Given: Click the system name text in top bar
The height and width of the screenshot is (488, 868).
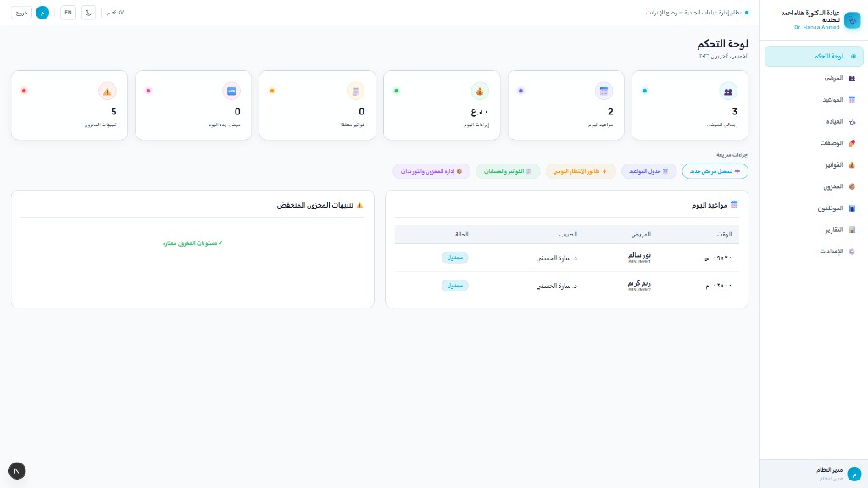Looking at the screenshot, I should click(x=693, y=13).
